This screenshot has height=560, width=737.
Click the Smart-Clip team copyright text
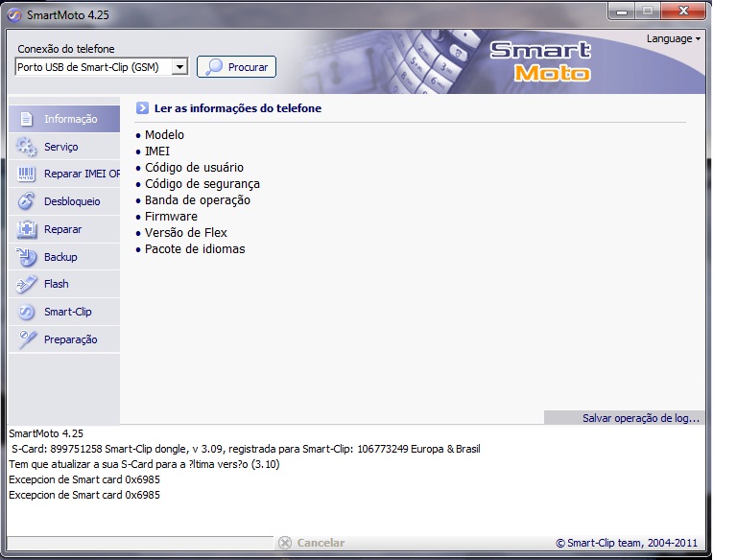click(627, 543)
